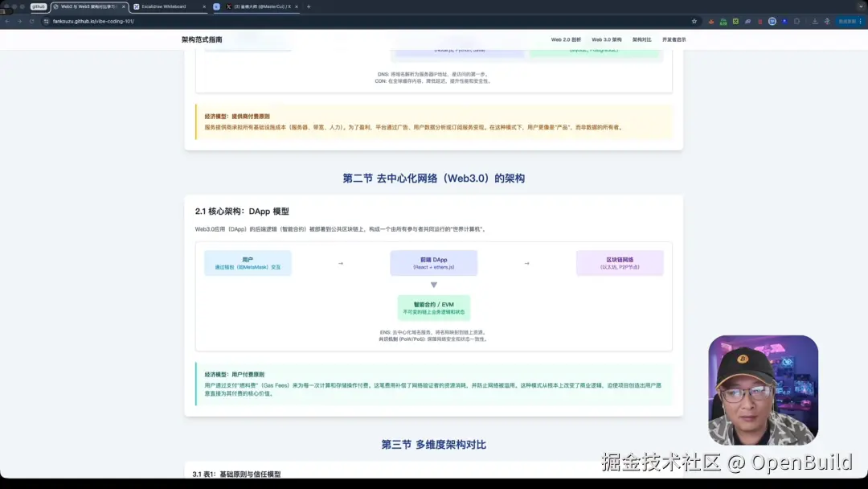
Task: Reload the current page
Action: 31,21
